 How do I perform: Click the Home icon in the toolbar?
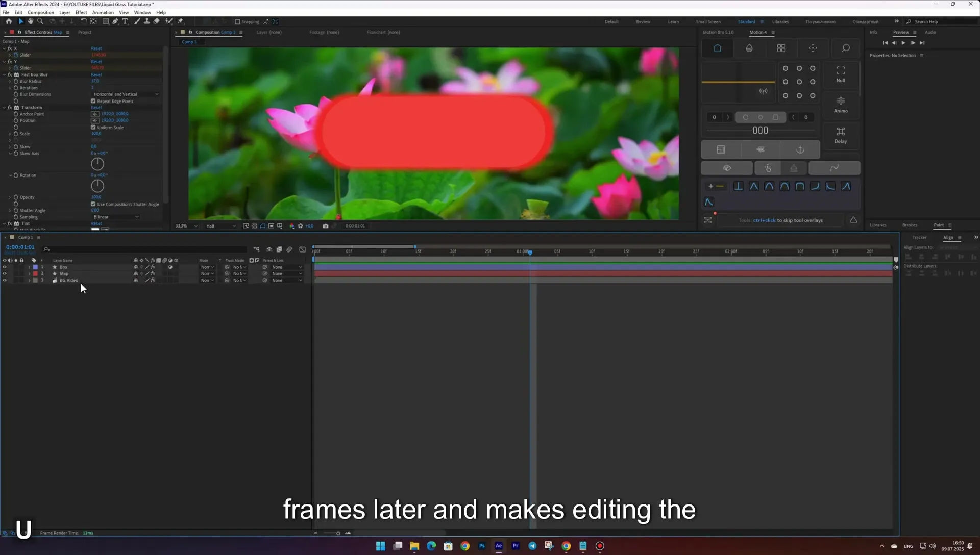(x=9, y=21)
